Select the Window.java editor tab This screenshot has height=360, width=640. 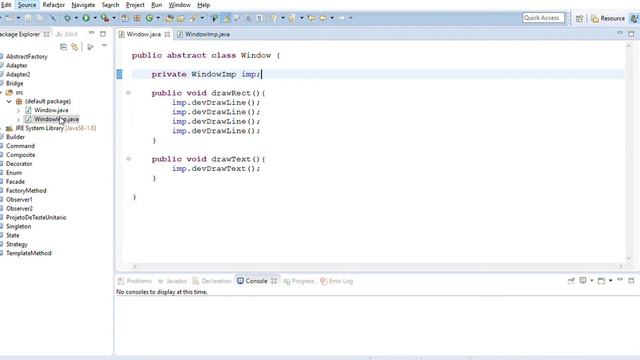[x=143, y=34]
